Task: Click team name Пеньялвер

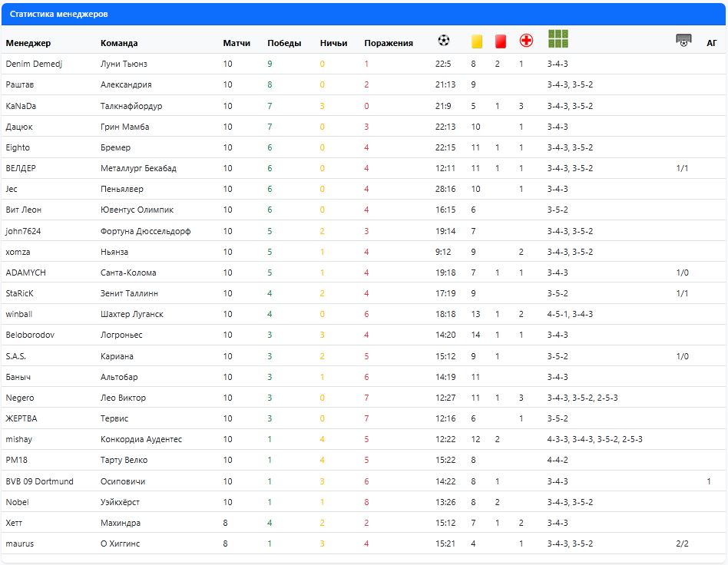Action: click(x=121, y=189)
